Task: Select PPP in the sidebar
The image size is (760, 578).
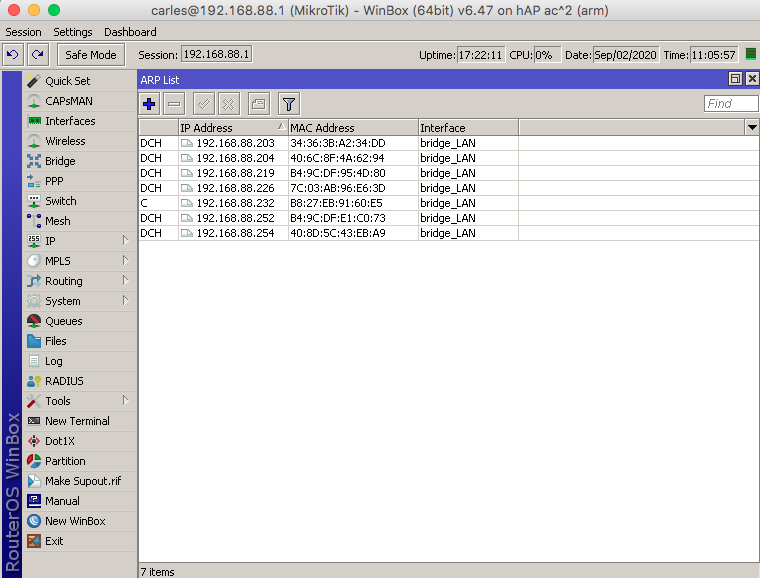Action: point(80,181)
